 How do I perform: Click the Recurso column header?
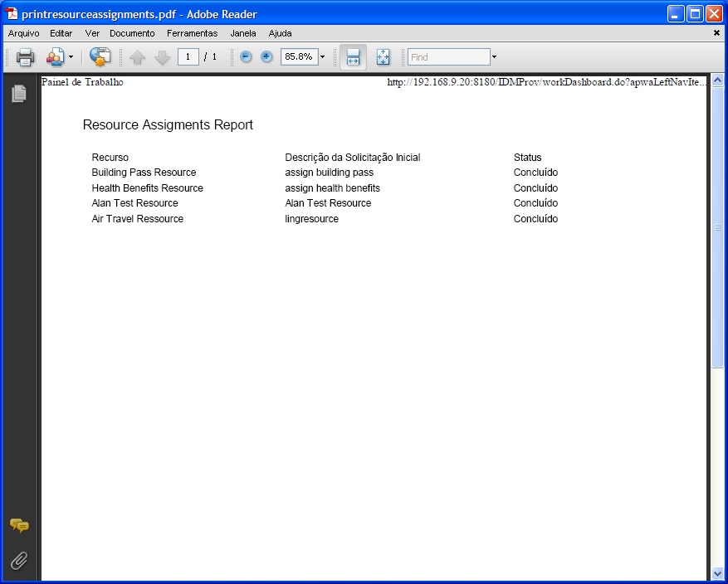[x=110, y=158]
